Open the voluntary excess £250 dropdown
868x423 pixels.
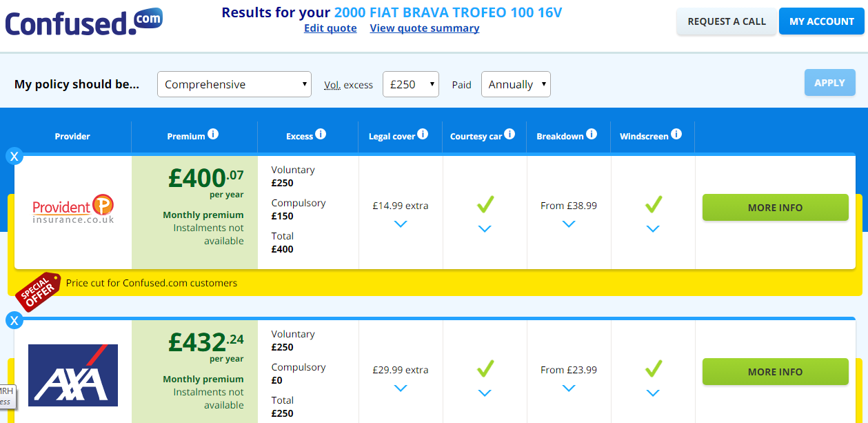[411, 84]
